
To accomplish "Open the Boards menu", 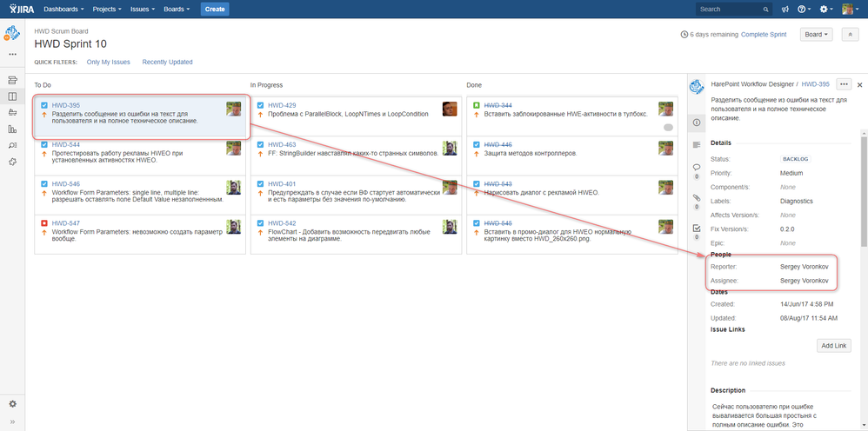I will click(x=177, y=10).
